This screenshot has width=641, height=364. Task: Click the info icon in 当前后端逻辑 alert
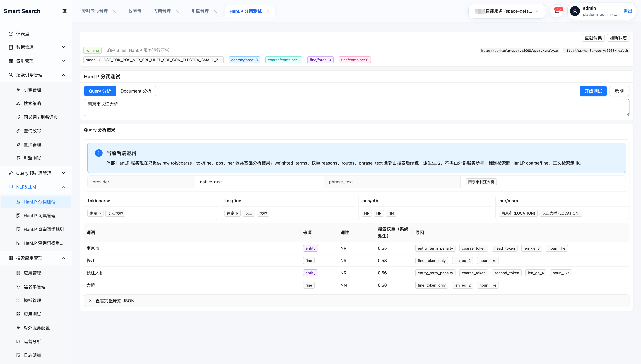point(99,153)
